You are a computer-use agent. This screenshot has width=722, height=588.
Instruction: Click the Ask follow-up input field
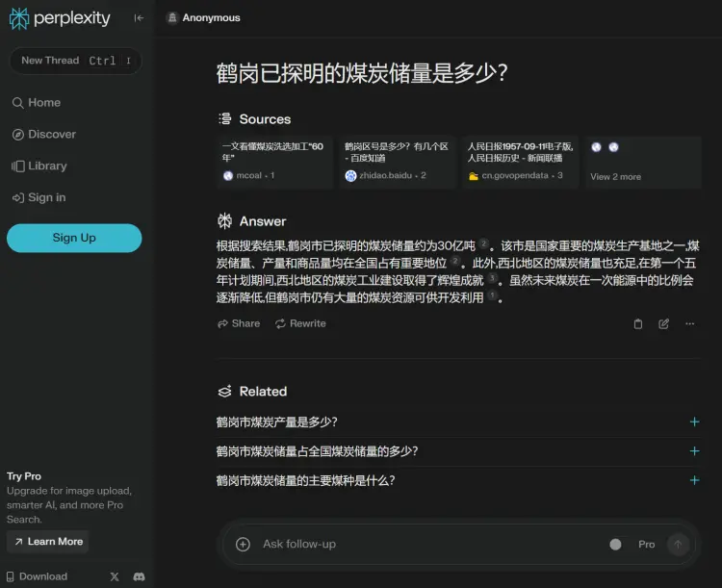pos(428,545)
